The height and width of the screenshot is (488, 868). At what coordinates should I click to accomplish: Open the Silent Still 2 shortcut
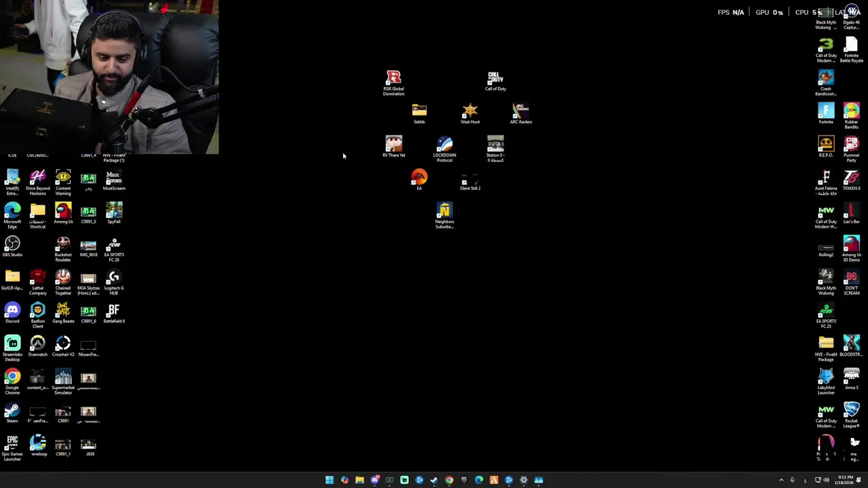click(x=470, y=180)
